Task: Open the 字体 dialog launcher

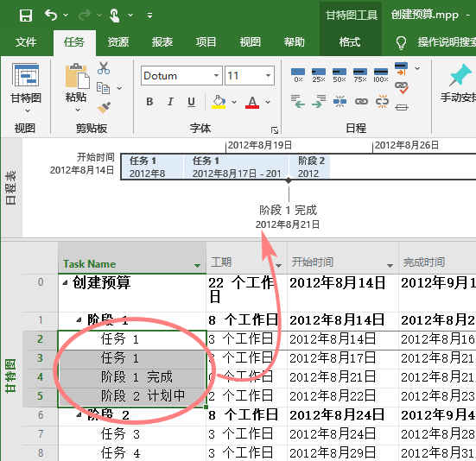Action: [275, 130]
